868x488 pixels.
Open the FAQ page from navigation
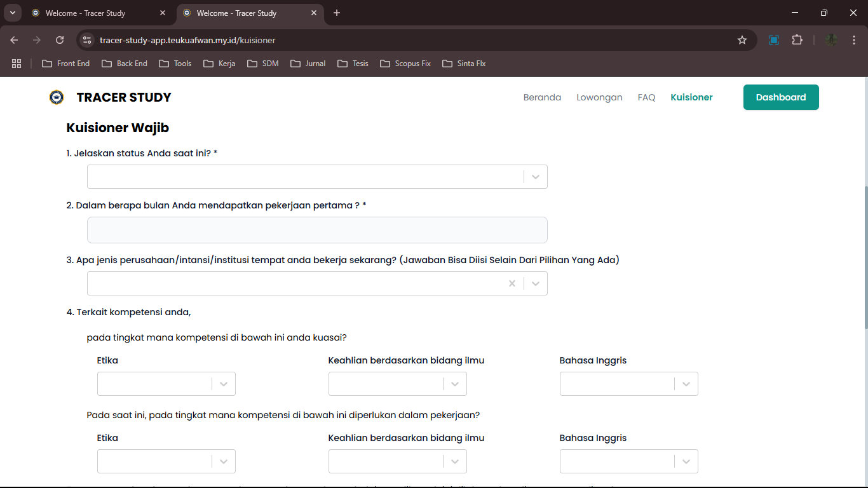click(646, 97)
